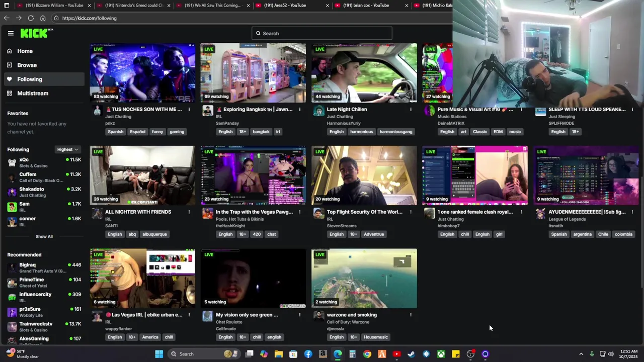
Task: Open options menu for Pure Music stream
Action: [521, 109]
